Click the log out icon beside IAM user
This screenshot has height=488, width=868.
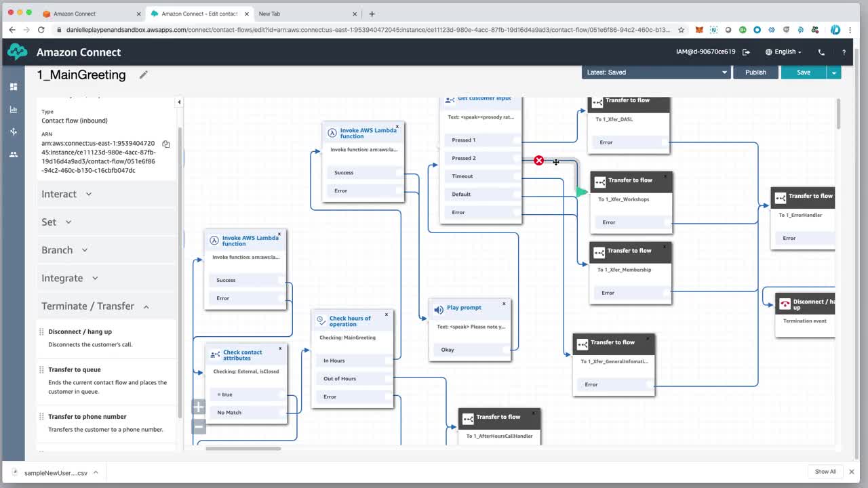746,52
